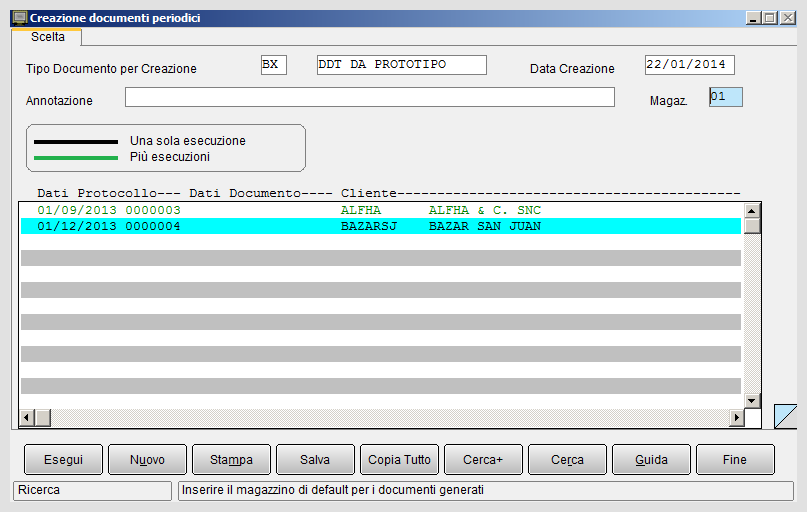Click the vertical scrollbar thumb
Viewport: 807px width, 512px height.
(752, 226)
